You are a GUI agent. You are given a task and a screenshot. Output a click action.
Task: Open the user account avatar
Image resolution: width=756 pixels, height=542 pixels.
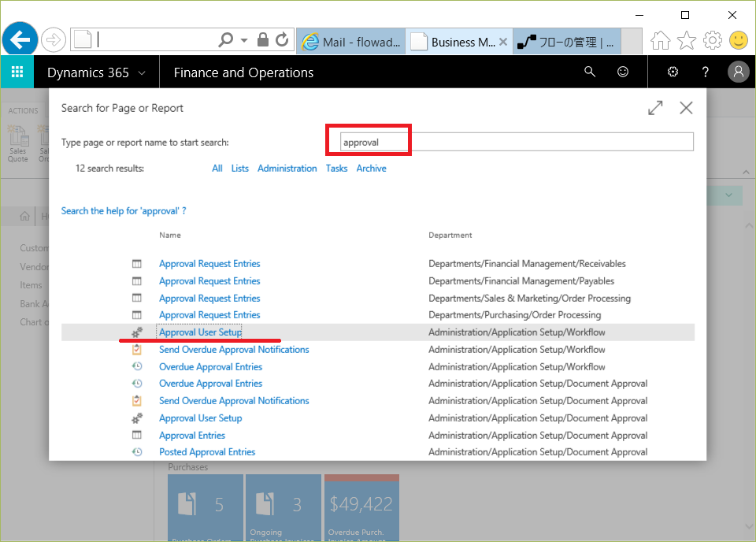tap(738, 72)
